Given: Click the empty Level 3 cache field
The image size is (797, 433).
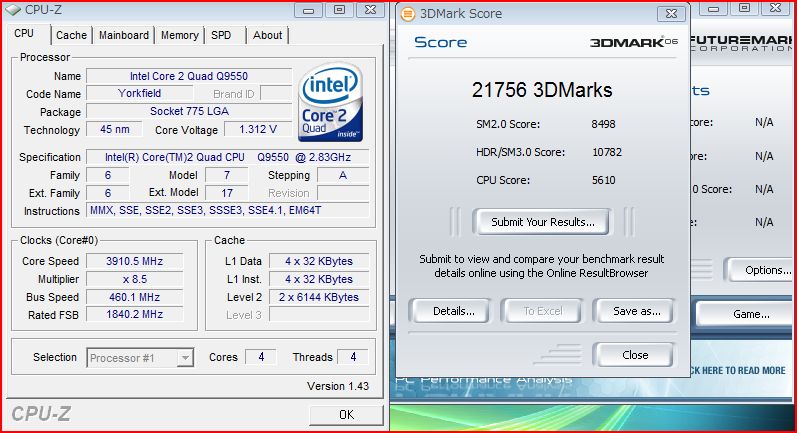Looking at the screenshot, I should pyautogui.click(x=319, y=315).
